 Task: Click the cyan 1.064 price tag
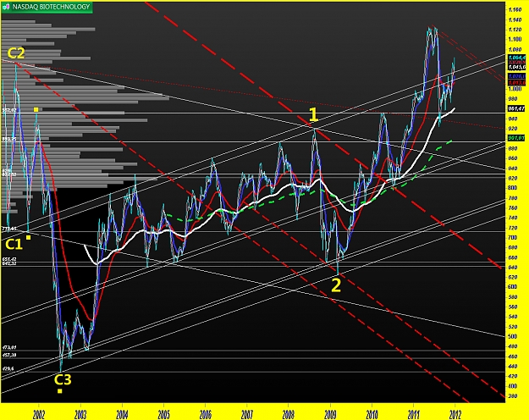tap(516, 58)
